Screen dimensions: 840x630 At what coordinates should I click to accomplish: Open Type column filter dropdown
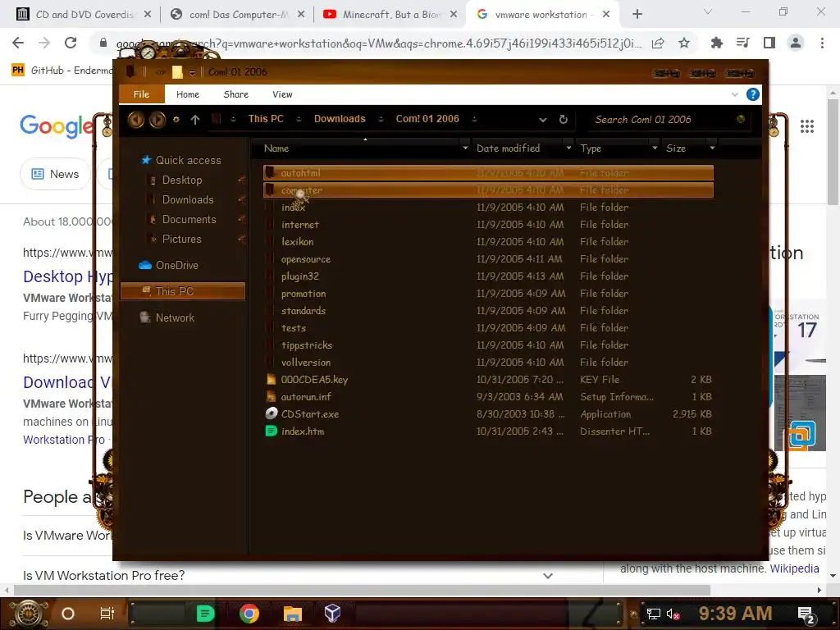tap(654, 148)
